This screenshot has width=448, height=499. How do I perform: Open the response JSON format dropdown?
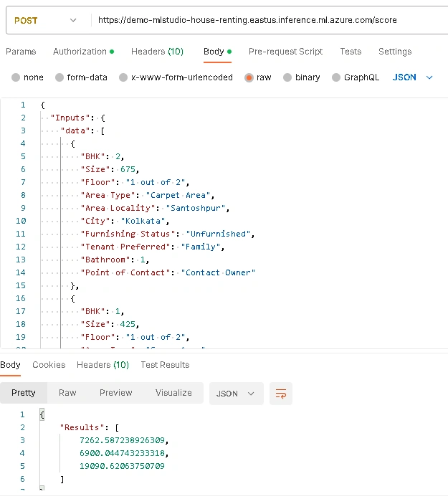(x=236, y=394)
